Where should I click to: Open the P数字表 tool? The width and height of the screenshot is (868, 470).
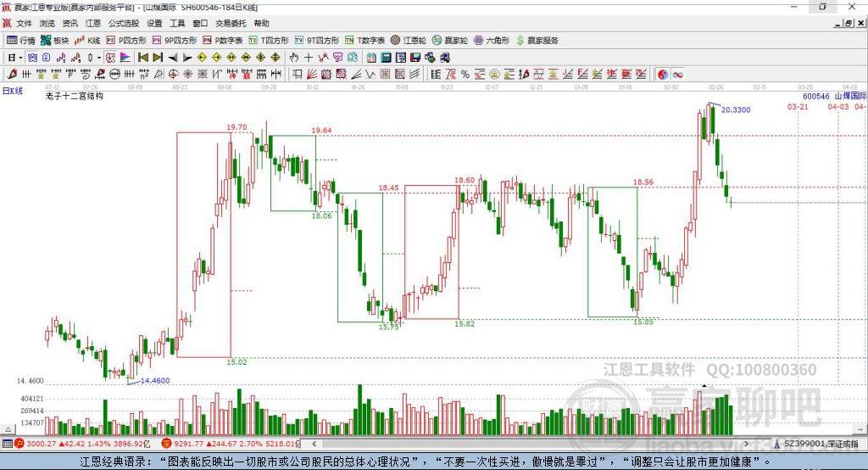(x=223, y=41)
